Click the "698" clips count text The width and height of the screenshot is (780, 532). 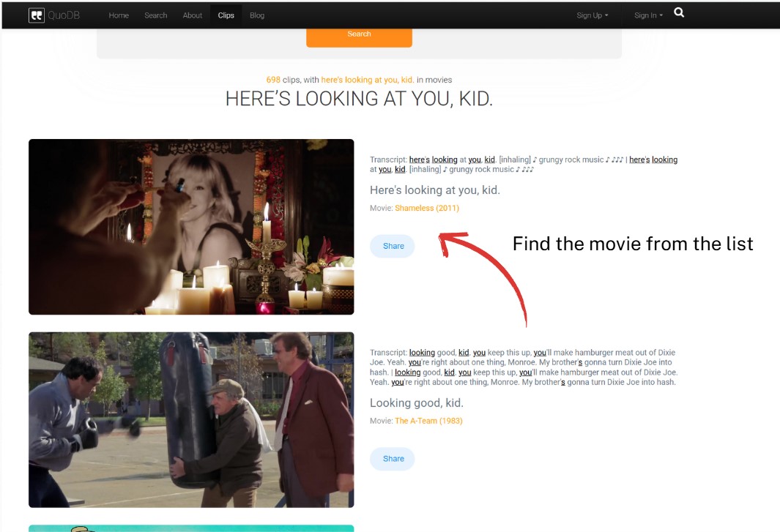(x=273, y=80)
